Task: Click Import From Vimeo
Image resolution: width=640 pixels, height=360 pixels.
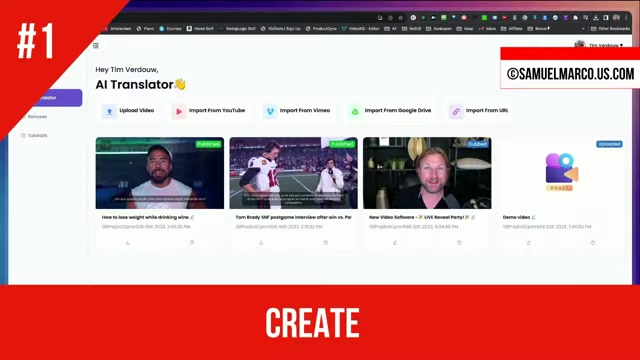Action: coord(297,111)
